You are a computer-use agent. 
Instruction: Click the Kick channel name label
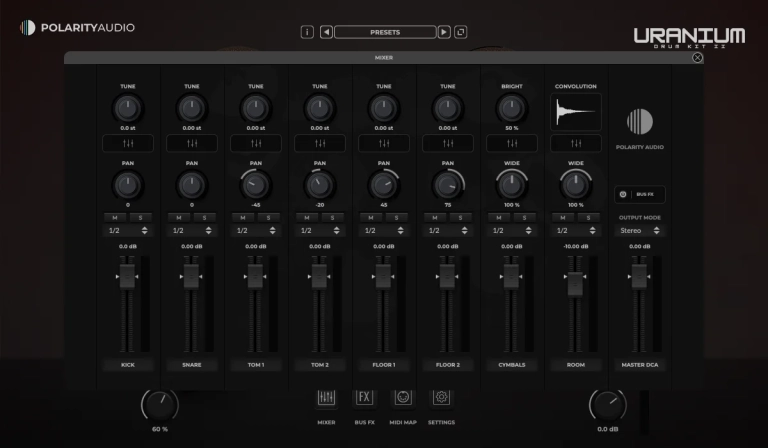point(128,365)
